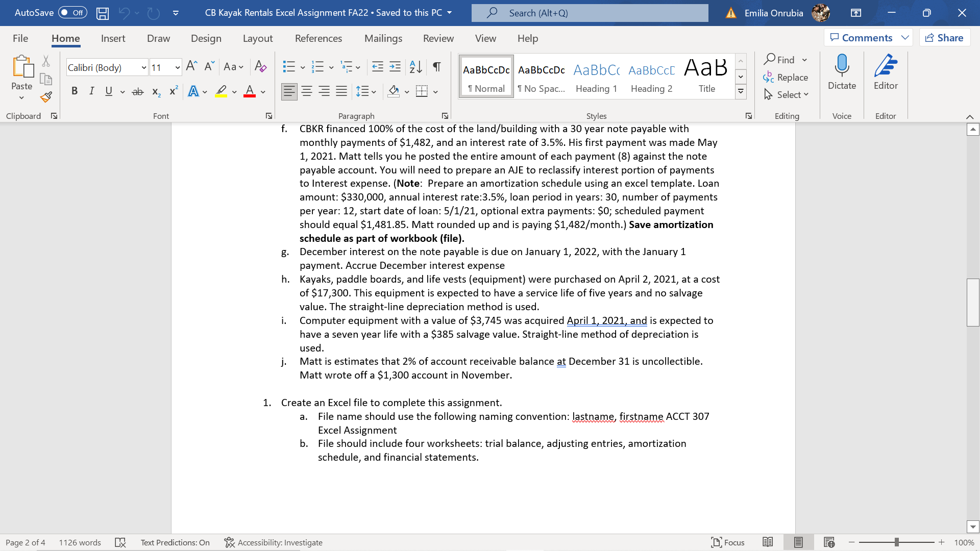Increase font size with the grow icon
980x551 pixels.
[191, 66]
